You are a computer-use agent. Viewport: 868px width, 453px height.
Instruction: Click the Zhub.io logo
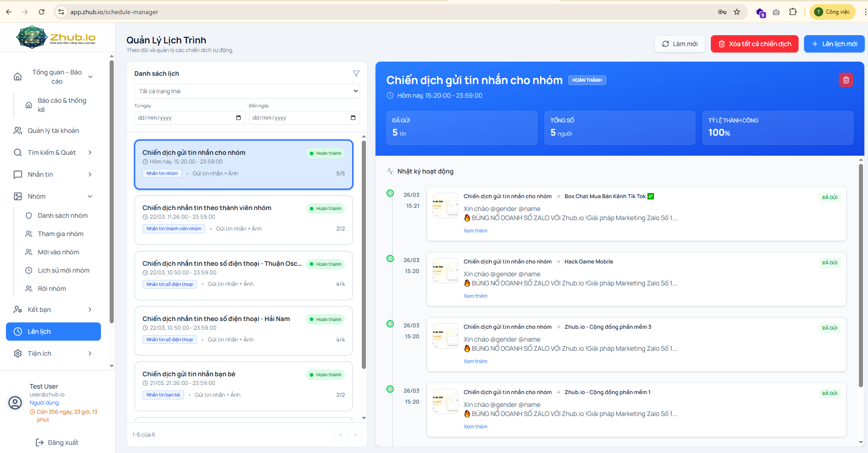pyautogui.click(x=56, y=37)
